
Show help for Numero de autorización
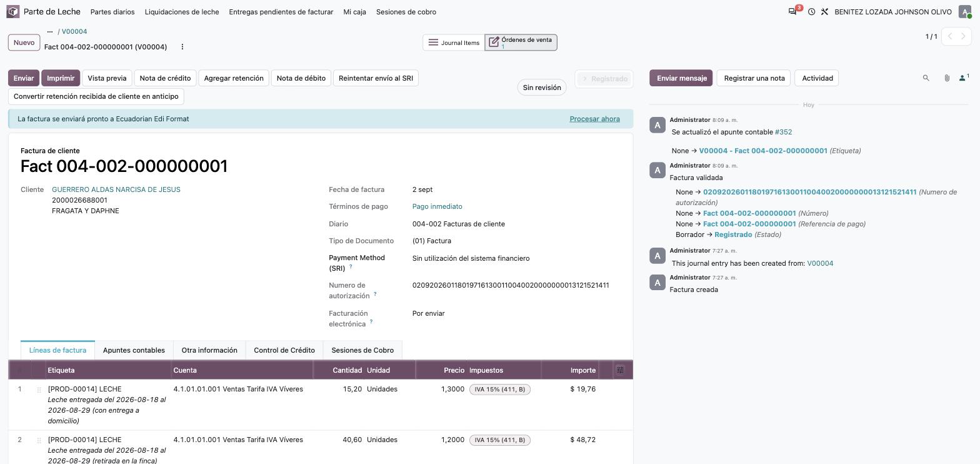(375, 295)
